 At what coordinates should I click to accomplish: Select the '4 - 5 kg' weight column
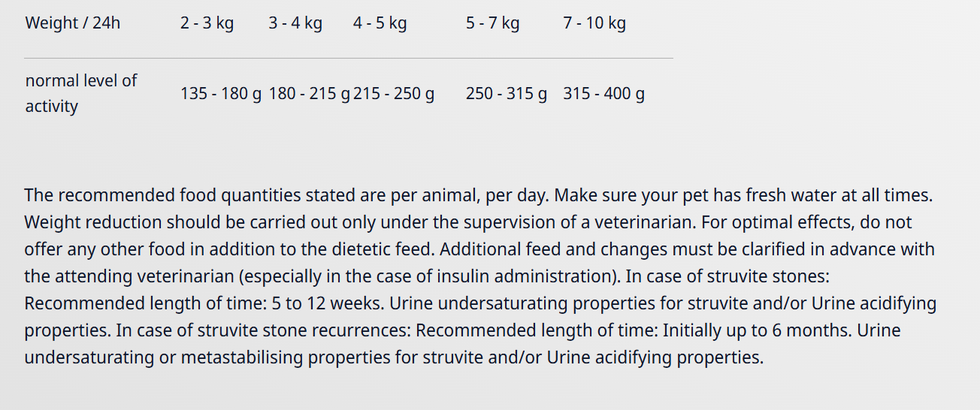380,23
